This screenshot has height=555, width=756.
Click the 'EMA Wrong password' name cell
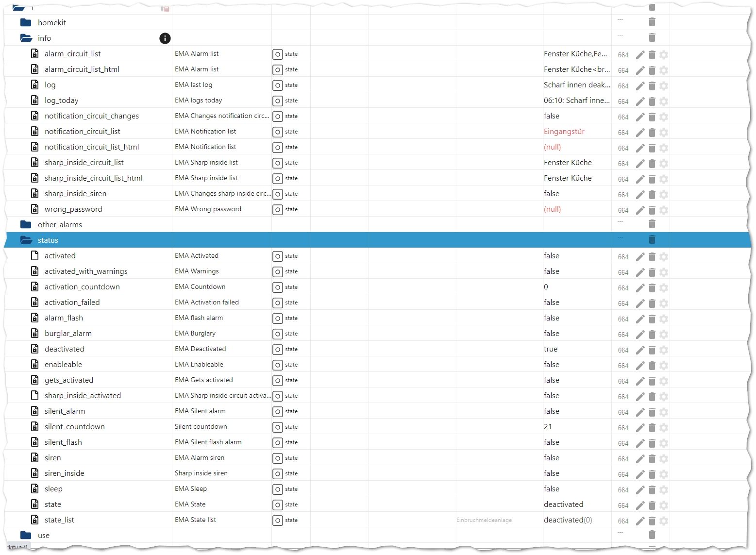point(208,209)
